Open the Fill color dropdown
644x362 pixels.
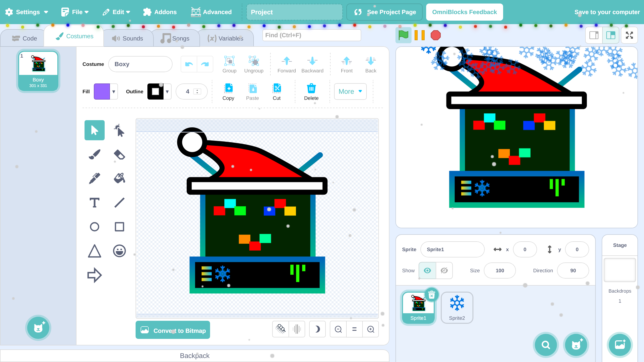coord(114,92)
